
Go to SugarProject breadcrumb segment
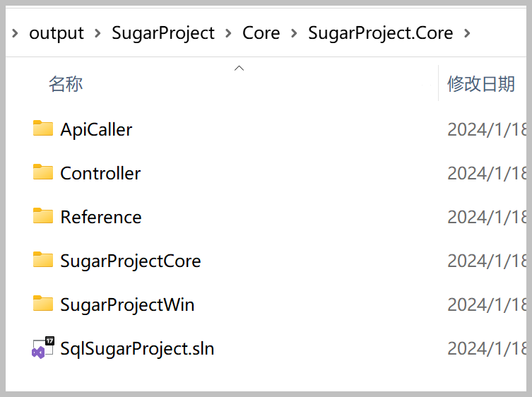pos(163,34)
